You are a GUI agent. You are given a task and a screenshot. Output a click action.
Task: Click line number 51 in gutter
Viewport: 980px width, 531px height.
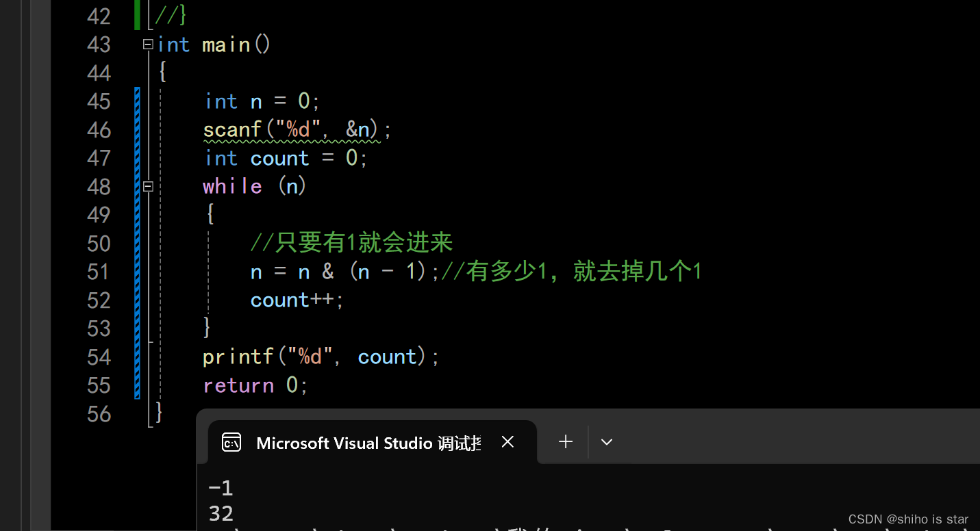point(99,272)
